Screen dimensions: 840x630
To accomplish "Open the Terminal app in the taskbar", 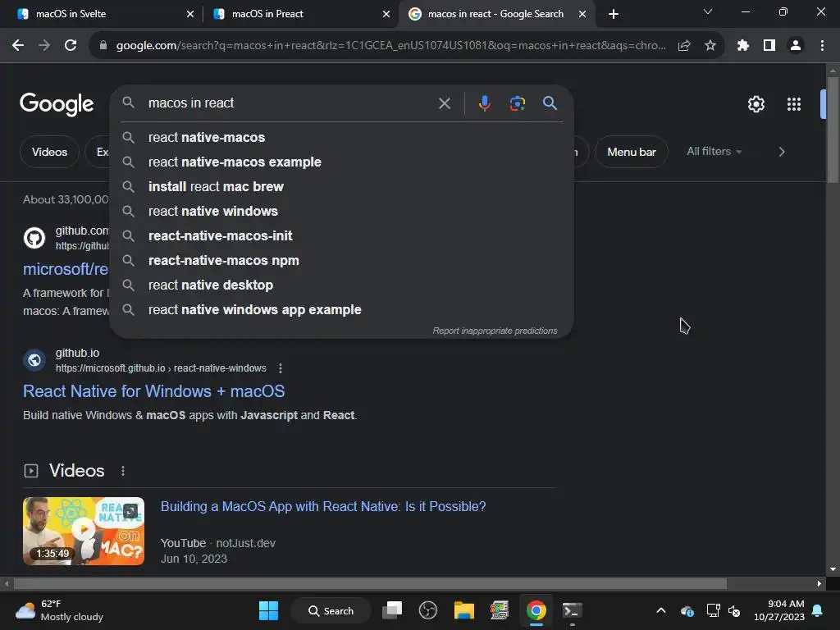I will [572, 610].
